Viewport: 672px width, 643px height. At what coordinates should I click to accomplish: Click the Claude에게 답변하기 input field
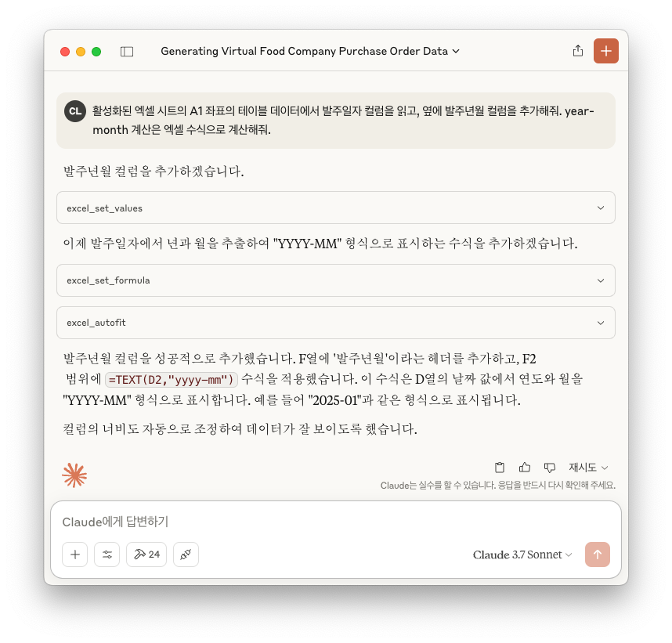(336, 522)
